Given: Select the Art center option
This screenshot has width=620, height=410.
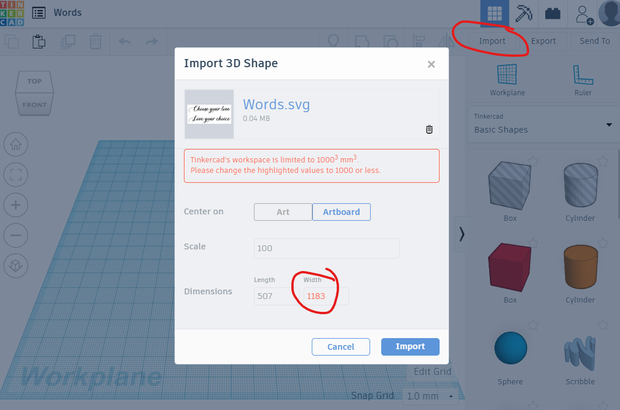Looking at the screenshot, I should click(x=282, y=212).
